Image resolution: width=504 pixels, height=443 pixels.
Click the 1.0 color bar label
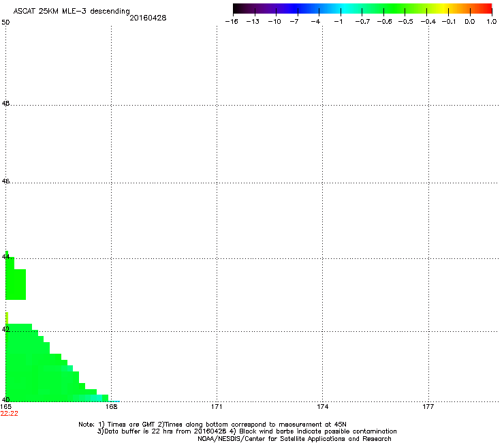492,22
